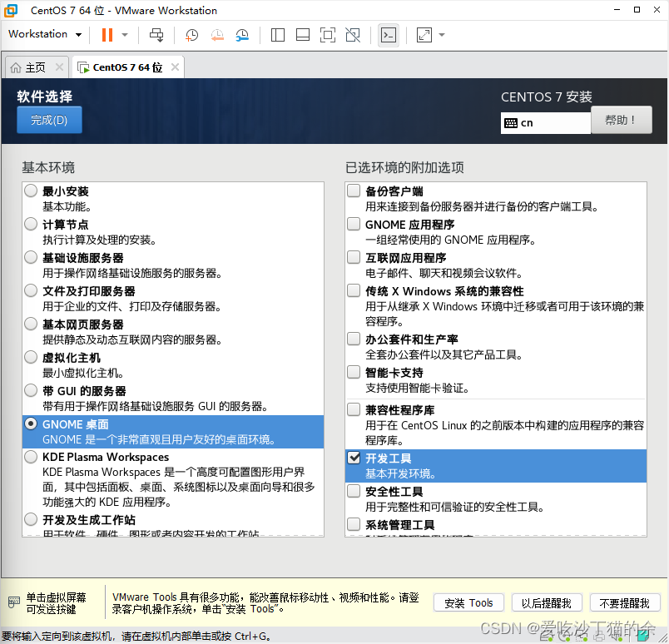
Task: Select 文件及打印服务器 option
Action: (31, 290)
